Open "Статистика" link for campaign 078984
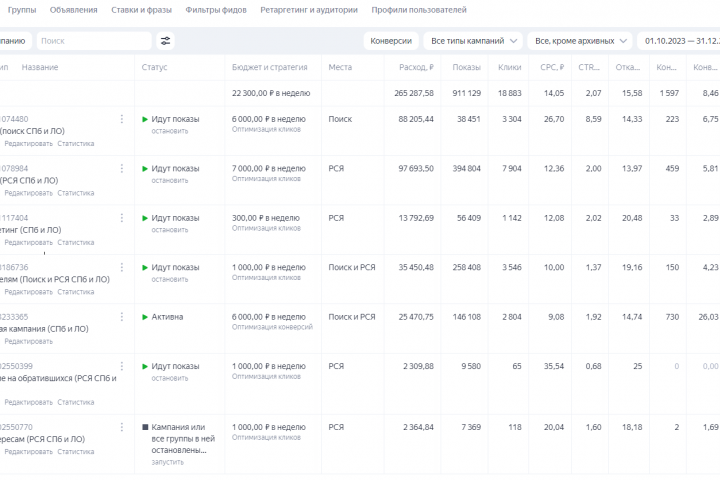The width and height of the screenshot is (720, 480). (x=76, y=193)
